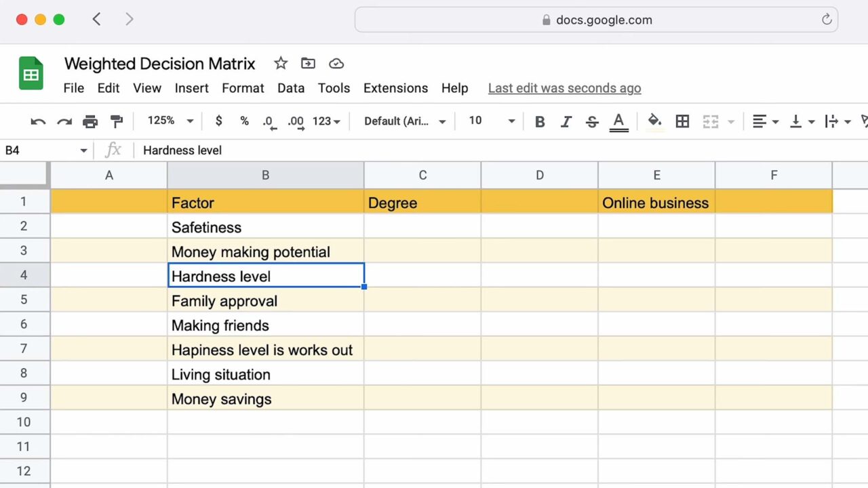868x488 pixels.
Task: Click the undo arrow icon
Action: coord(38,121)
